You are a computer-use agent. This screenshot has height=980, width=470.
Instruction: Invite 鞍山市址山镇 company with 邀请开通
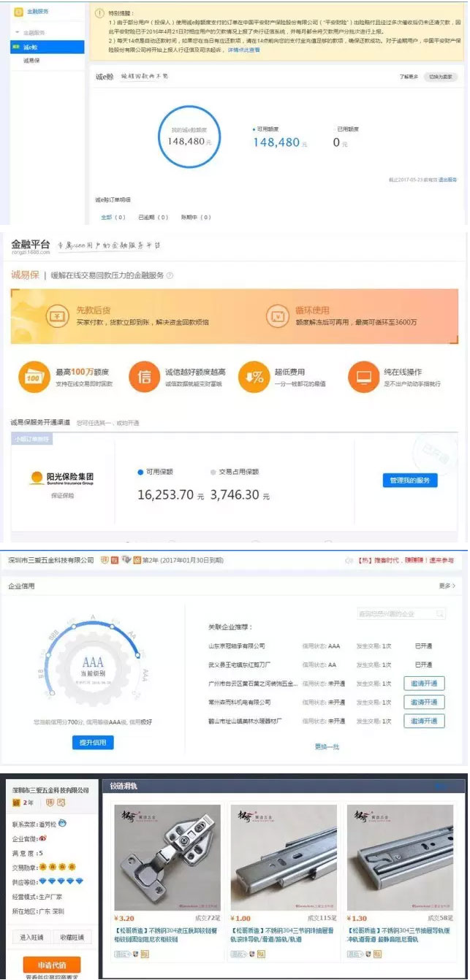[x=424, y=721]
